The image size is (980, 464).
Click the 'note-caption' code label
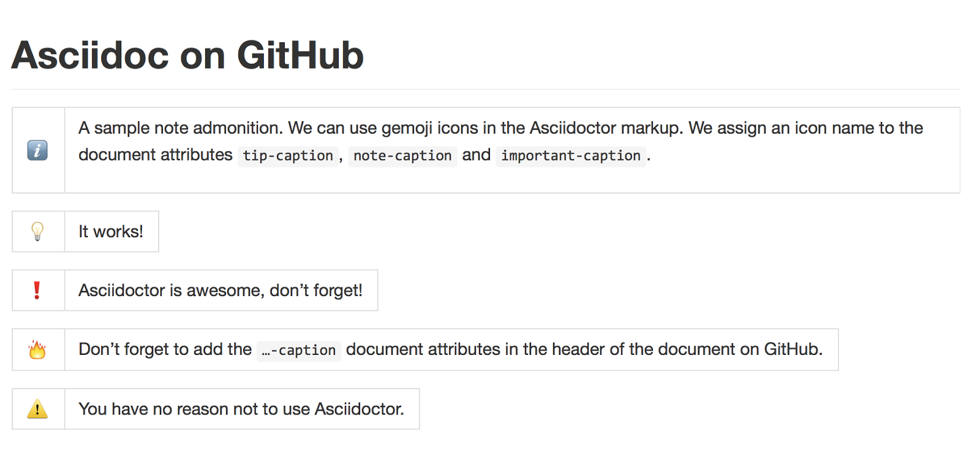click(x=402, y=156)
